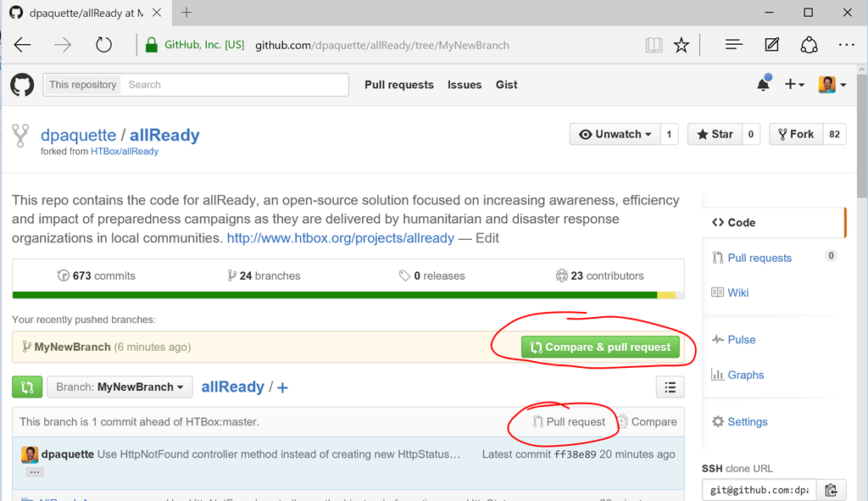The image size is (868, 501).
Task: Click the repository search field
Action: tap(235, 85)
